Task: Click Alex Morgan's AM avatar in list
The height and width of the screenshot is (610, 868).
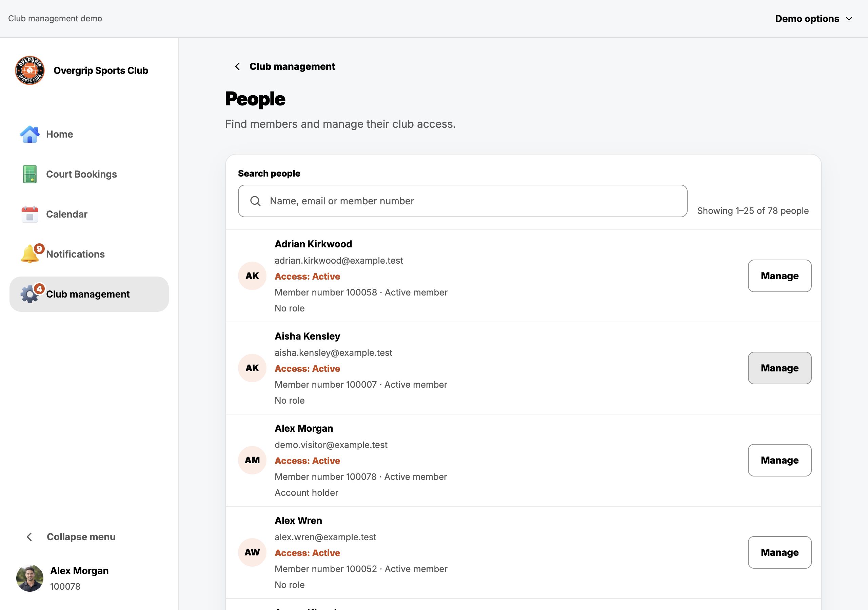Action: 252,460
